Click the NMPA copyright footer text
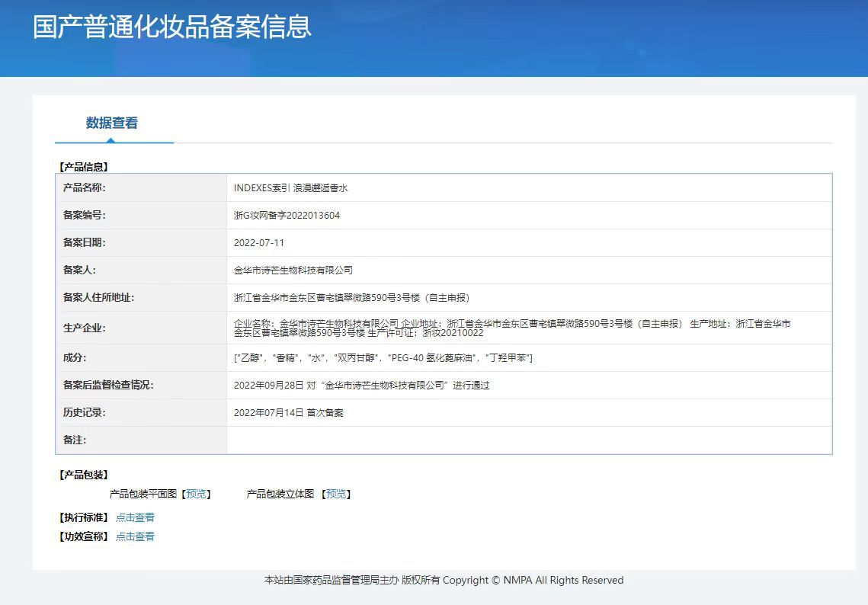The height and width of the screenshot is (605, 868). (444, 581)
